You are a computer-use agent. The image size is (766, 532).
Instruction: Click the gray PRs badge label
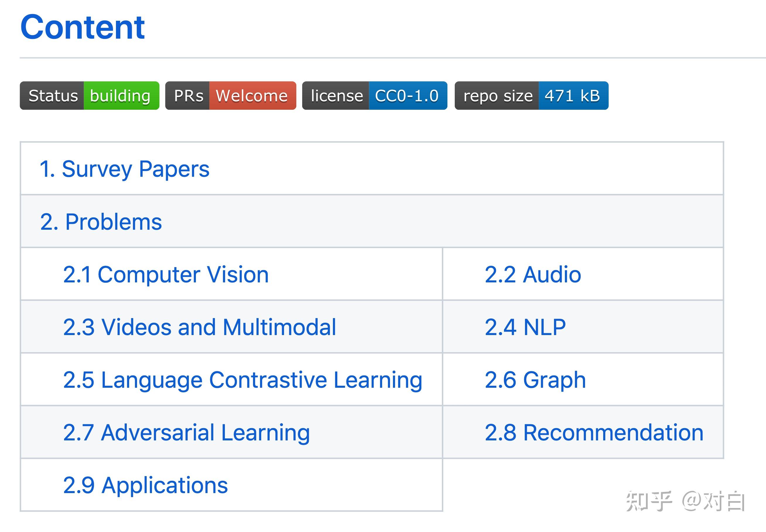point(188,96)
